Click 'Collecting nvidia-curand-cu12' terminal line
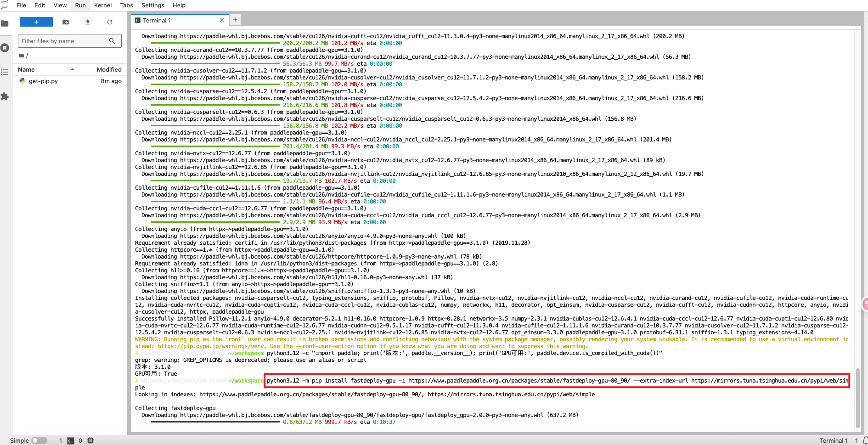868x445 pixels. tap(248, 50)
